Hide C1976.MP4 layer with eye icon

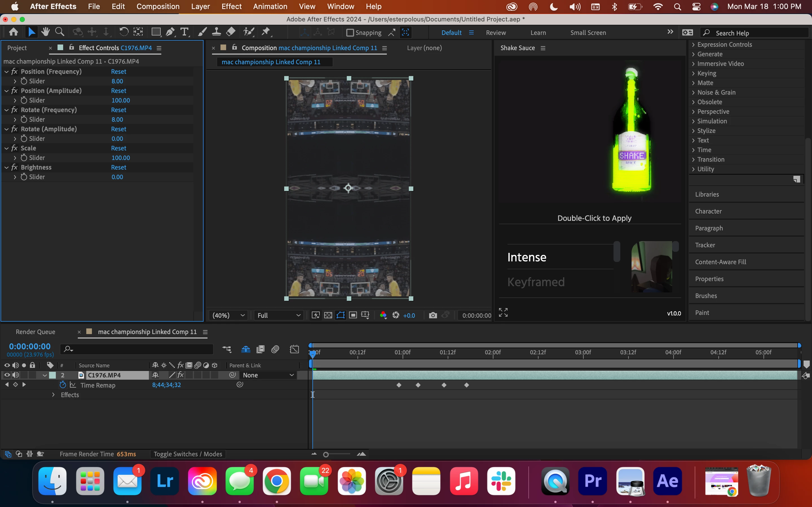7,375
